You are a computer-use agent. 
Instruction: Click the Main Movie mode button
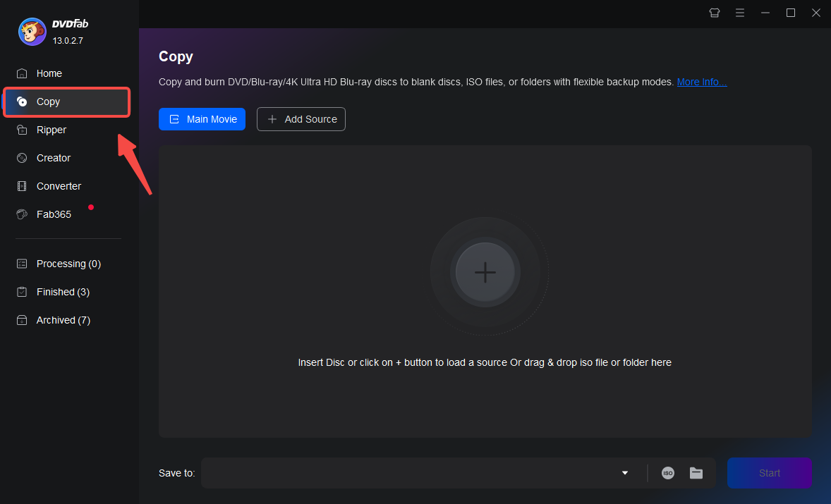click(202, 119)
